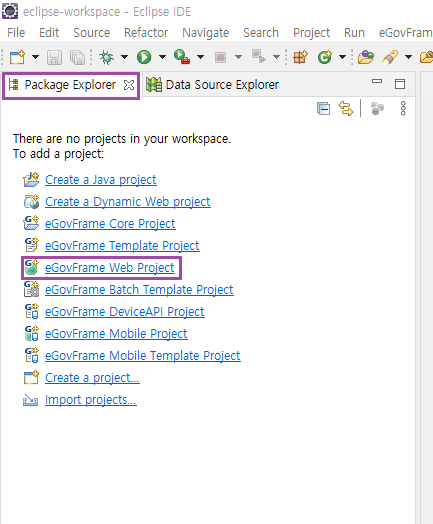Click the Import projects tray icon
Viewport: 433px width, 524px height.
point(30,400)
